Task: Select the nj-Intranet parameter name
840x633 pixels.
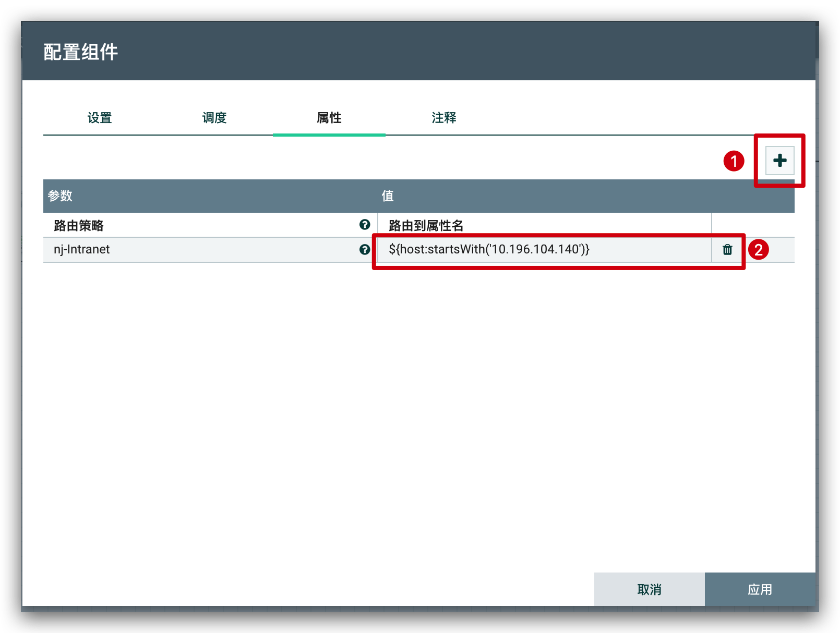Action: (82, 250)
